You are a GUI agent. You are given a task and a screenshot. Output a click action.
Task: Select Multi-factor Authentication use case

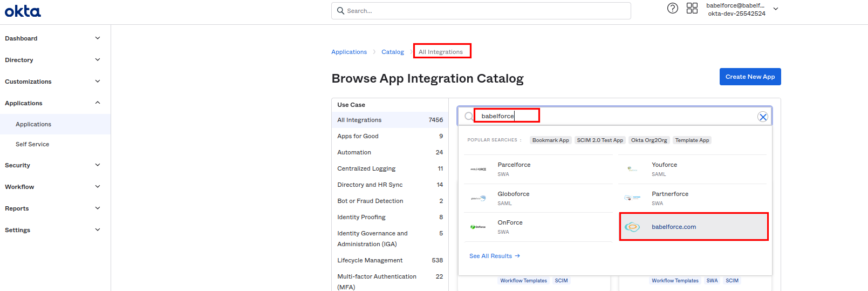tap(390, 282)
